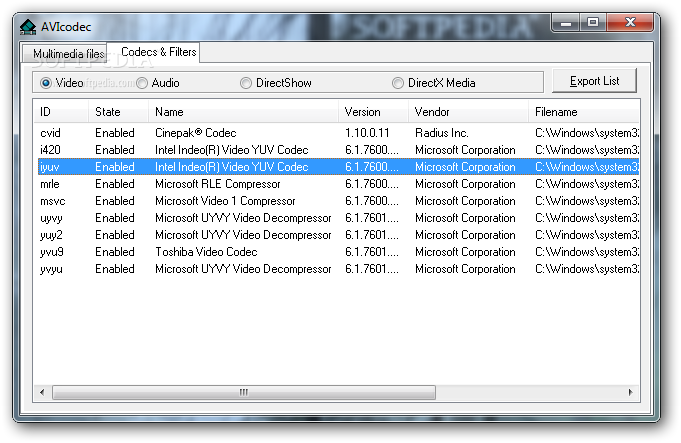The image size is (681, 443).
Task: Sort by the ID column header
Action: (x=61, y=112)
